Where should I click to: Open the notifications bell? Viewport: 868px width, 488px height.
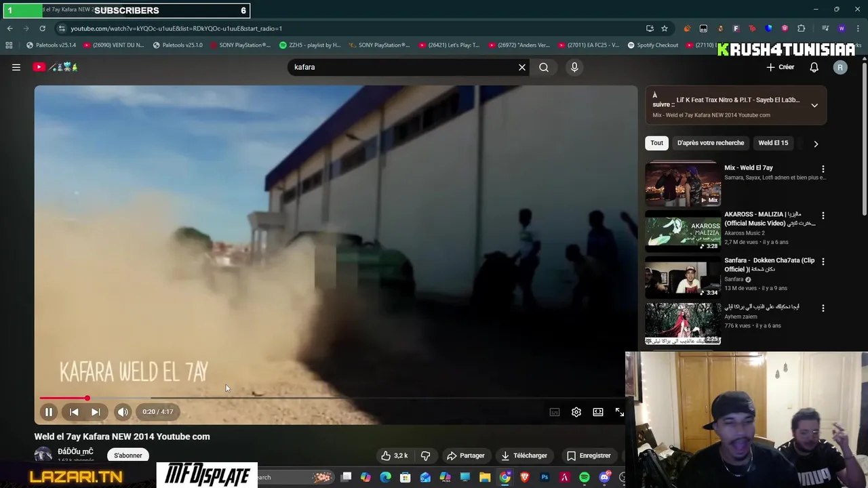pos(814,67)
